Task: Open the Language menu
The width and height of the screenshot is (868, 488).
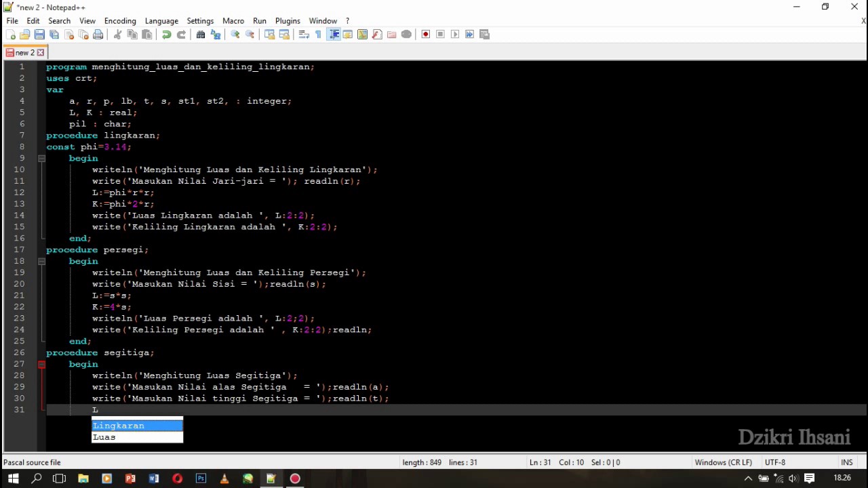Action: point(161,21)
